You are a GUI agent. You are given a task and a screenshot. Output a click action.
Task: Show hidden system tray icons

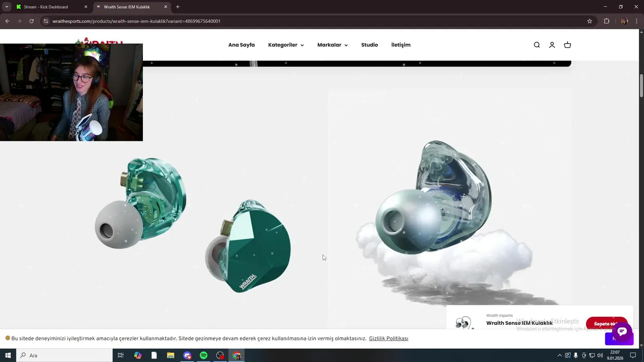(x=559, y=355)
